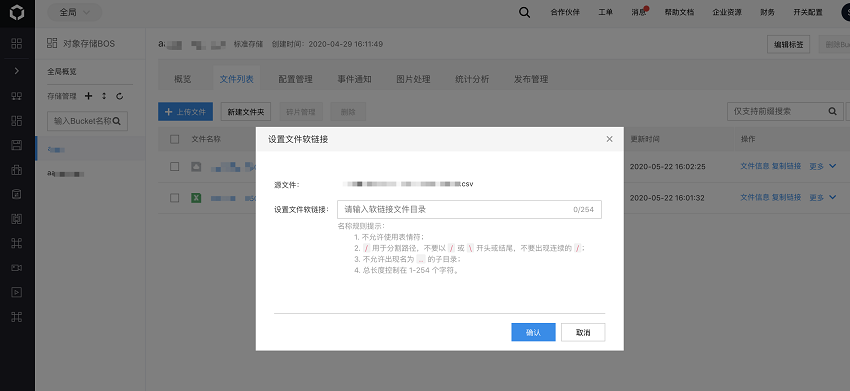Click the Baidu Cloud logo icon

pyautogui.click(x=17, y=13)
